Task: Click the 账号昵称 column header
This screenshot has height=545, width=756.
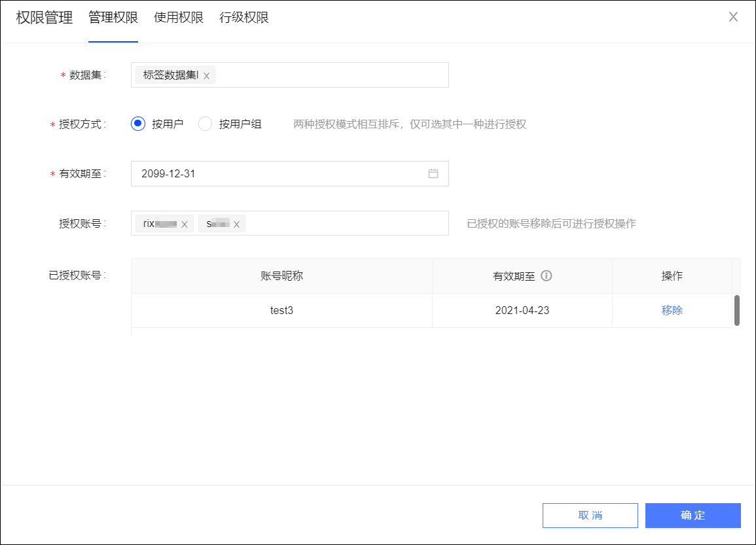Action: tap(281, 275)
